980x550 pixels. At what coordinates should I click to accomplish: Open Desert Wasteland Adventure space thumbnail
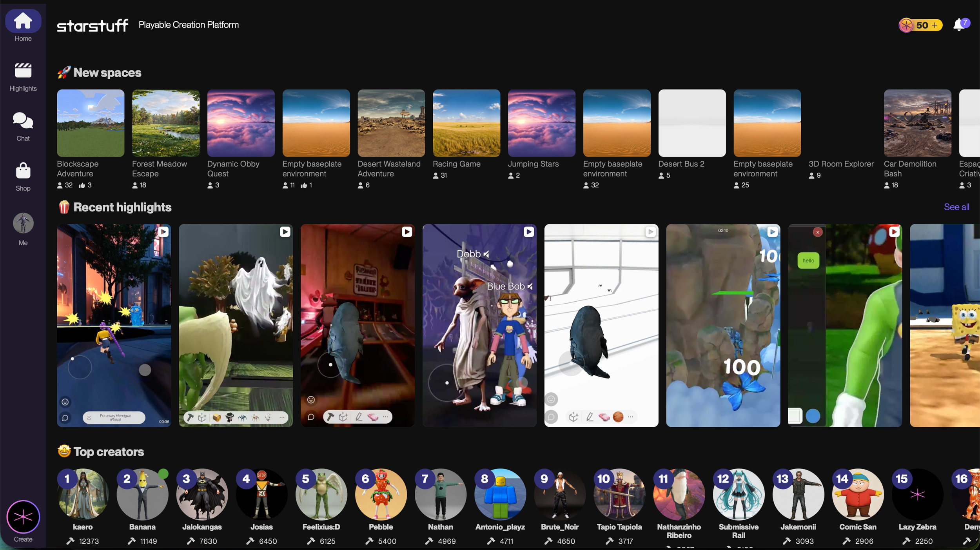[x=391, y=123]
